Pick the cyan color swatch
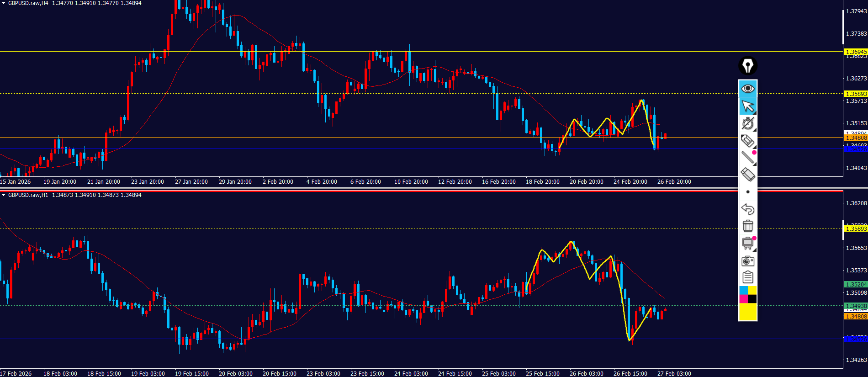Screen dimensions: 868x377 tap(743, 290)
